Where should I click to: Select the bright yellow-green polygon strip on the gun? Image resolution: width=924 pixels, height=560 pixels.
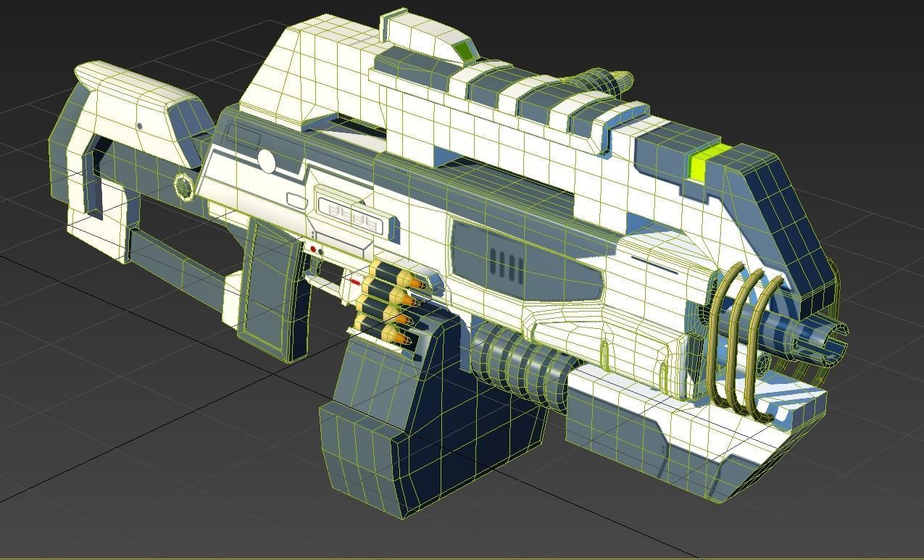(x=708, y=162)
